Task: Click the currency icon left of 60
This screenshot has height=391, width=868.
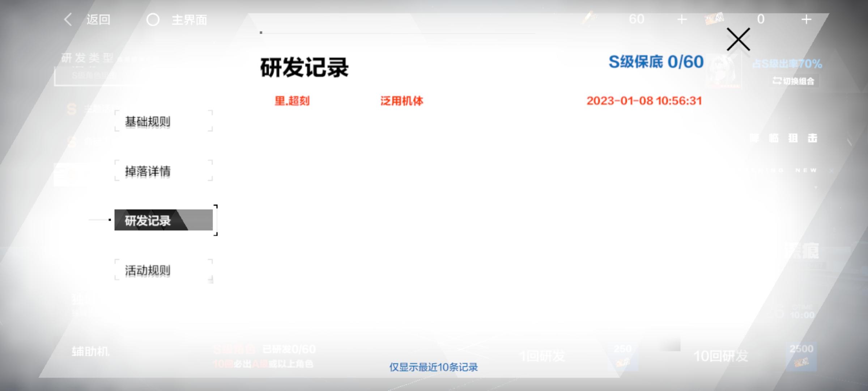Action: point(590,18)
